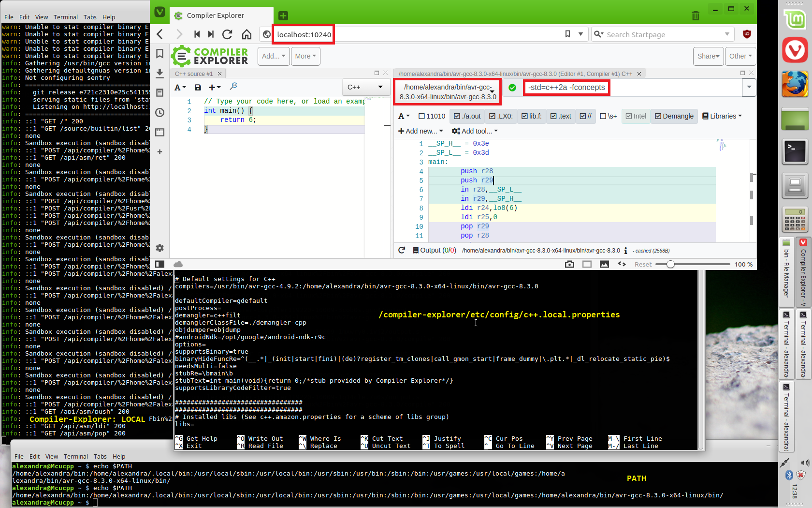Open Vivaldi settings gear icon

click(160, 248)
